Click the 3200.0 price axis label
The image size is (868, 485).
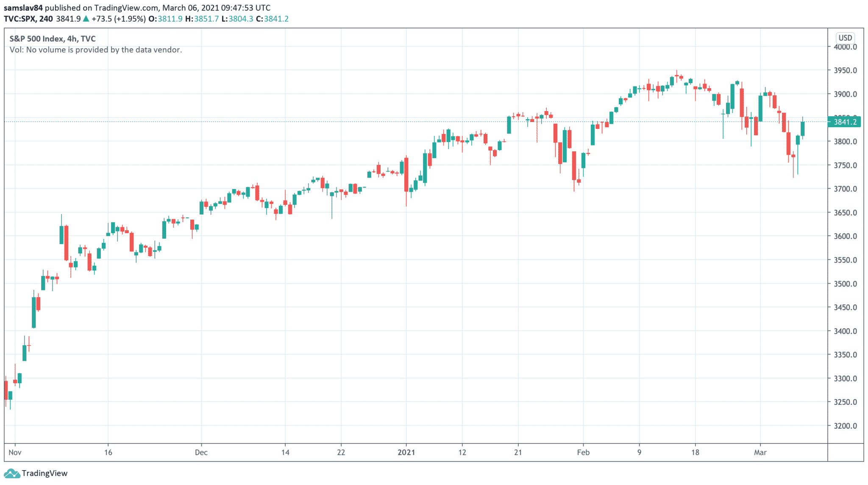[845, 426]
